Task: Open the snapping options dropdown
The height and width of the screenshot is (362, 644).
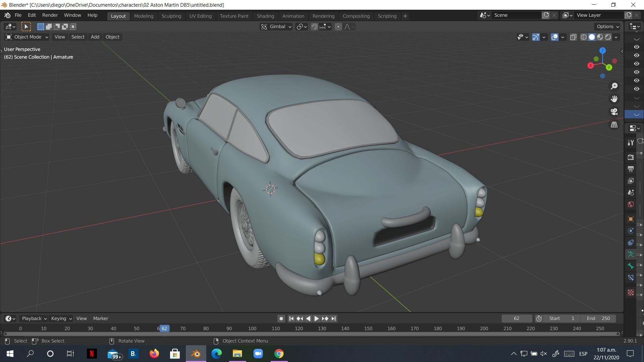Action: [x=326, y=27]
